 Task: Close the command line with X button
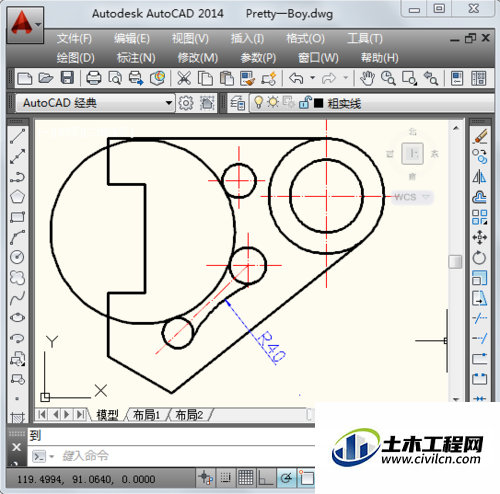[16, 447]
